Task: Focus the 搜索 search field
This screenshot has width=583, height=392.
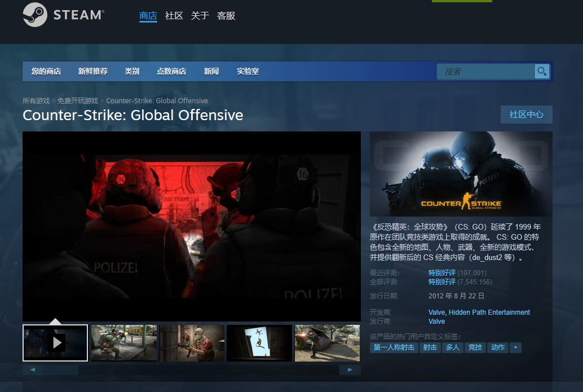Action: (486, 72)
